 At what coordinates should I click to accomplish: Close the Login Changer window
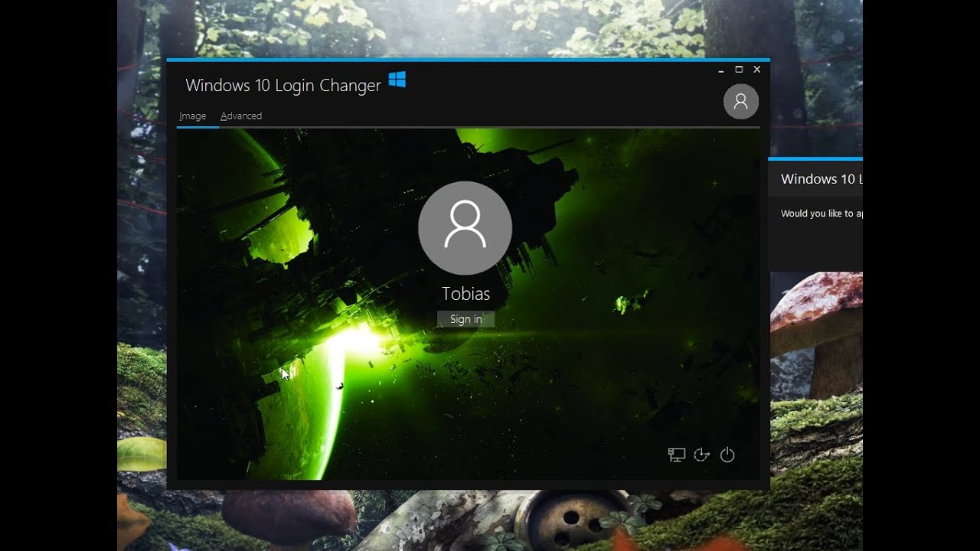click(757, 70)
